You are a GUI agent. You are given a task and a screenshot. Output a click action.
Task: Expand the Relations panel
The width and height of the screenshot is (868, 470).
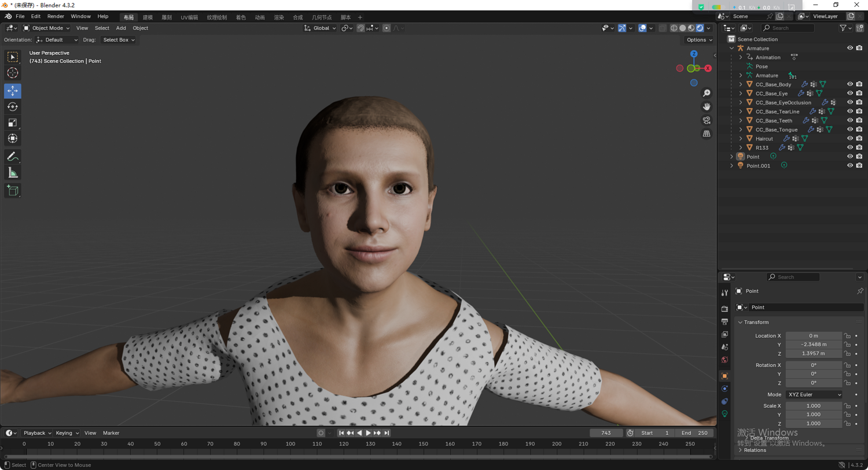coord(755,450)
